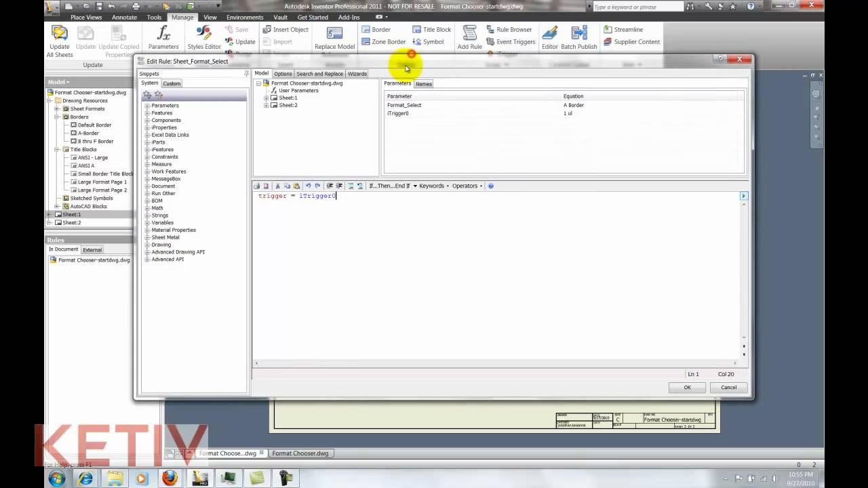Screen dimensions: 868x488
Task: Expand the iProperties snippets node
Action: [147, 127]
